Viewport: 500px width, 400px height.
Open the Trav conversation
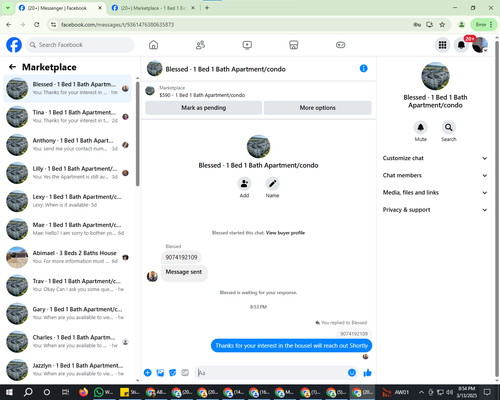tap(67, 285)
